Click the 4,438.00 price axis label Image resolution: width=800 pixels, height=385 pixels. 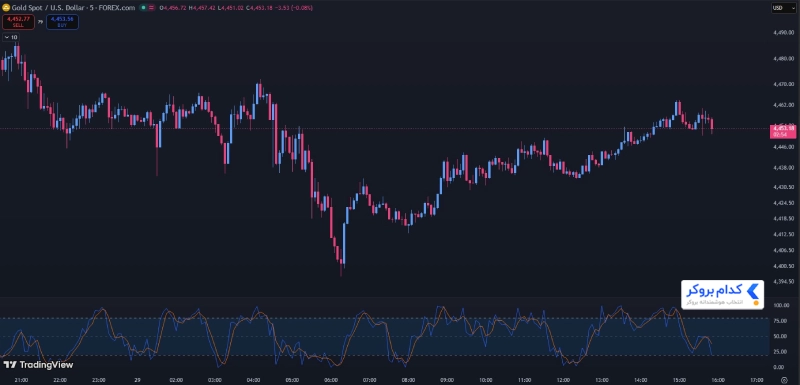(783, 167)
